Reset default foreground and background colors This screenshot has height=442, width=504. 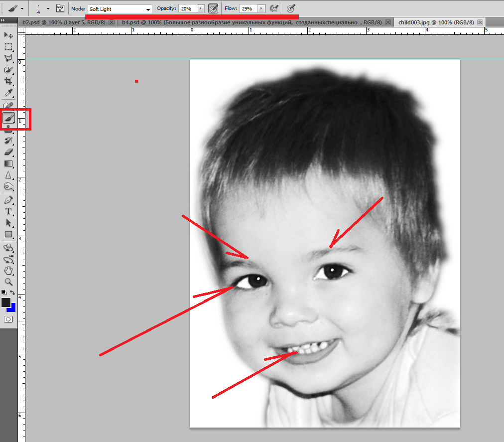[4, 293]
